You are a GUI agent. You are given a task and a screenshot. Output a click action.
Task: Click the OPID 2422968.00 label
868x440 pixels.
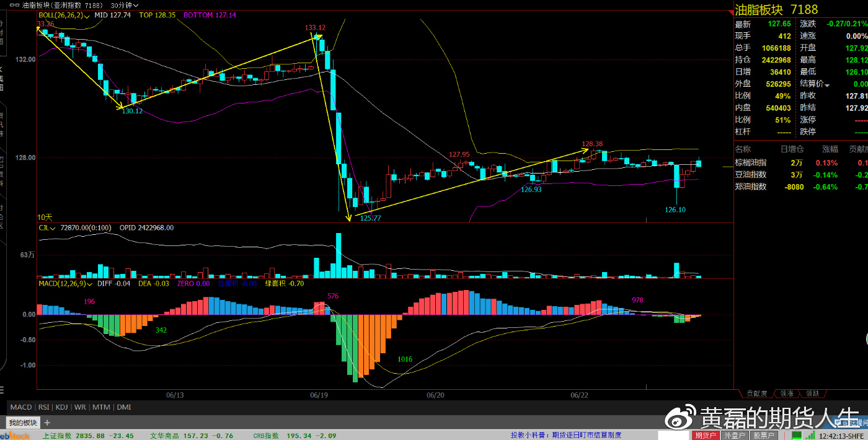(146, 228)
